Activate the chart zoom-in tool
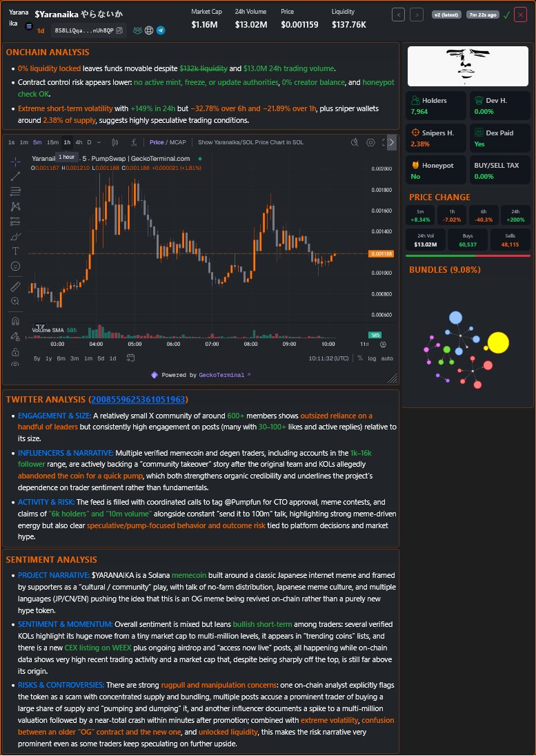 pyautogui.click(x=15, y=301)
